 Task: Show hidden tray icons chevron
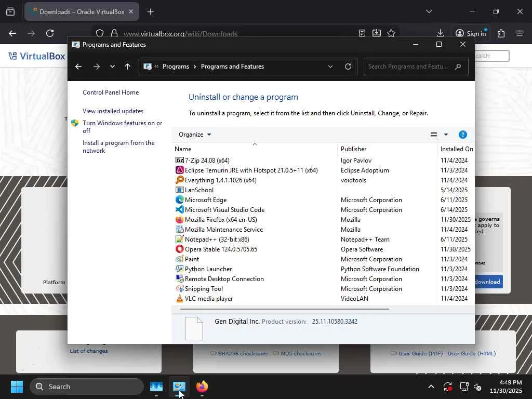pos(431,387)
